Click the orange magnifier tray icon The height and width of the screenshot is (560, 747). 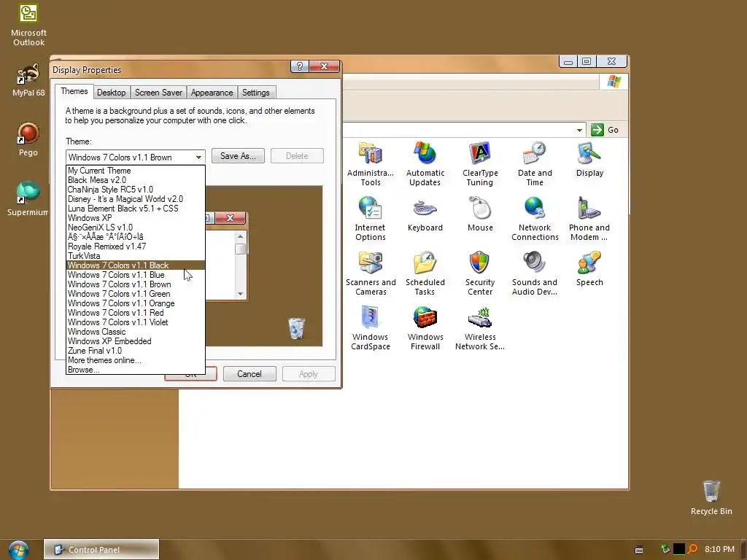click(693, 549)
